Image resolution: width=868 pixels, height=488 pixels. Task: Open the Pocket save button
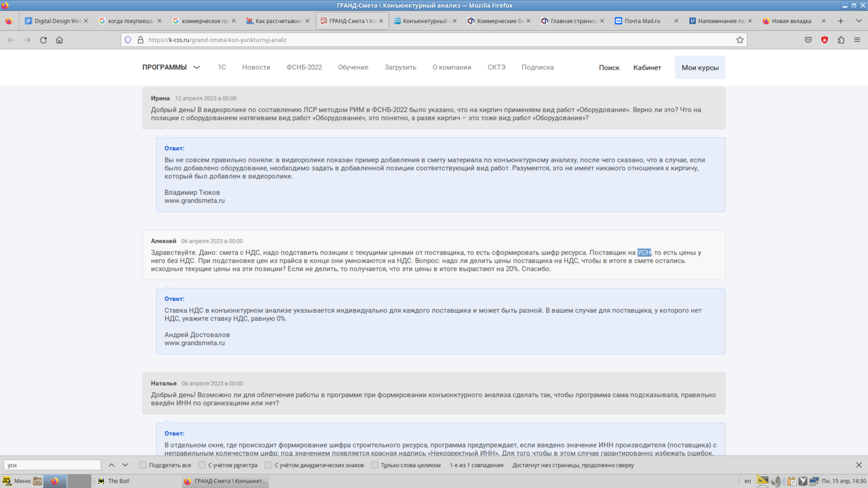point(808,40)
